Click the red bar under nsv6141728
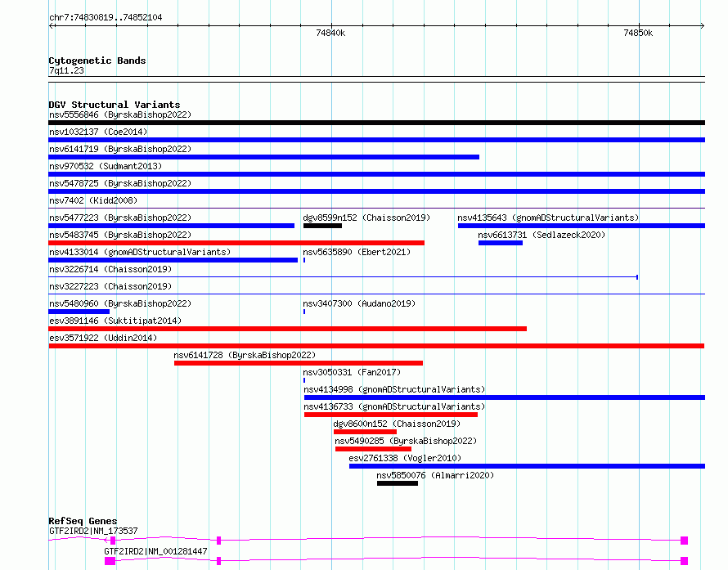Viewport: 728px width, 570px height. pos(299,363)
